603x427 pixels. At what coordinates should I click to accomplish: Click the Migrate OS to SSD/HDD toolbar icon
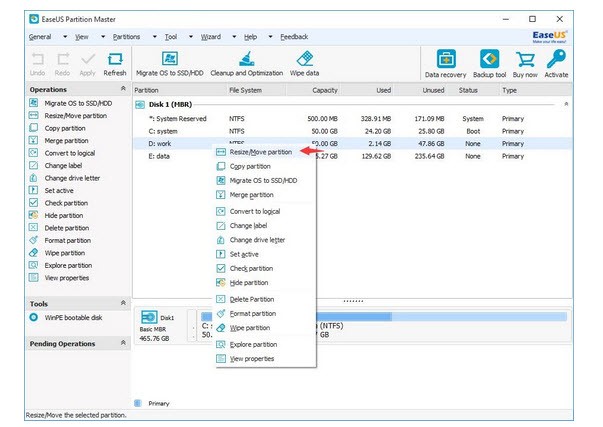[x=170, y=58]
